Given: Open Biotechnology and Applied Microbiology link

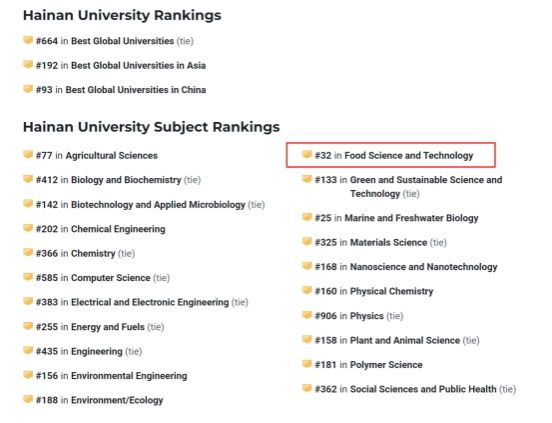Looking at the screenshot, I should point(158,205).
